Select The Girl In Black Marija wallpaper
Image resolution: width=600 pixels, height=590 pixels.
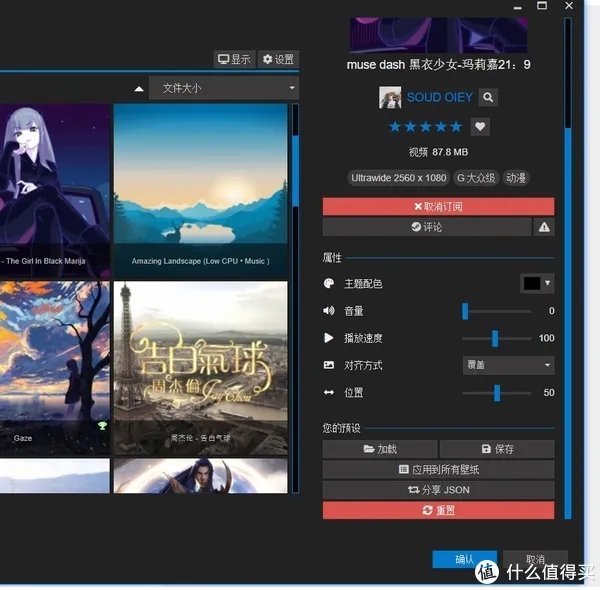pos(55,190)
